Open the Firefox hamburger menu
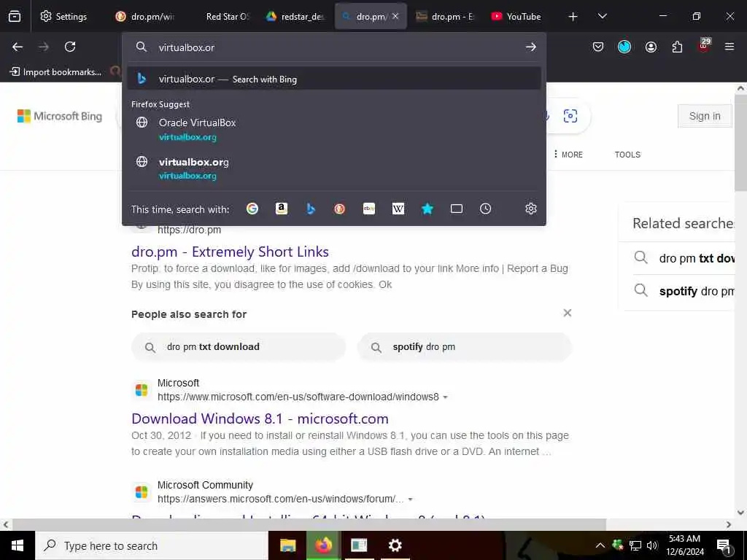The width and height of the screenshot is (747, 560). tap(729, 47)
